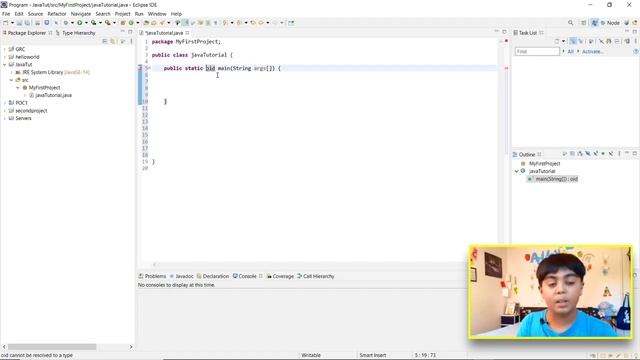Click the Smart Insert status bar entry

click(373, 356)
